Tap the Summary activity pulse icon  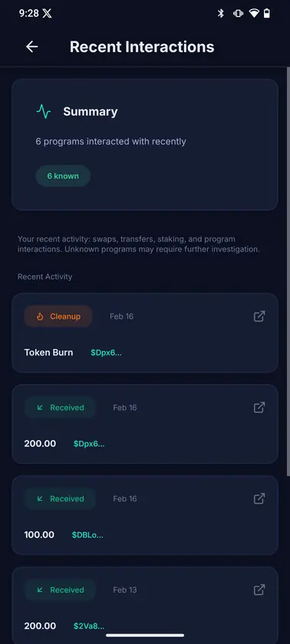pyautogui.click(x=44, y=111)
